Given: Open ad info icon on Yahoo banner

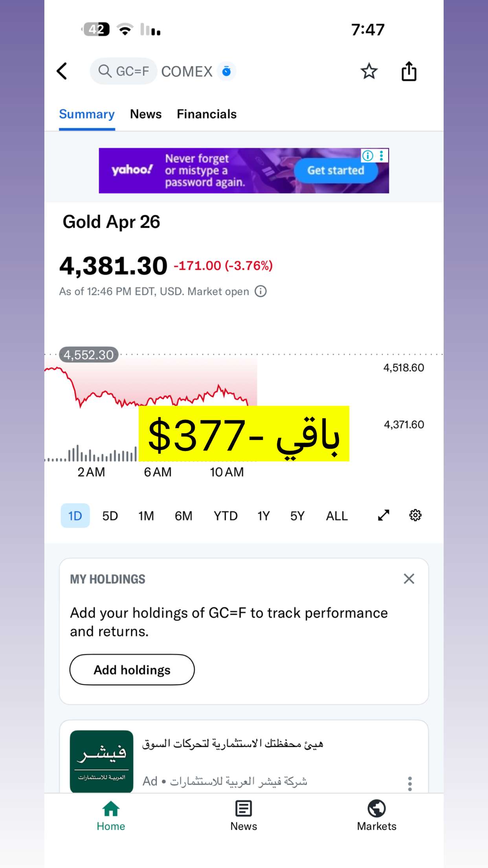Looking at the screenshot, I should 368,156.
